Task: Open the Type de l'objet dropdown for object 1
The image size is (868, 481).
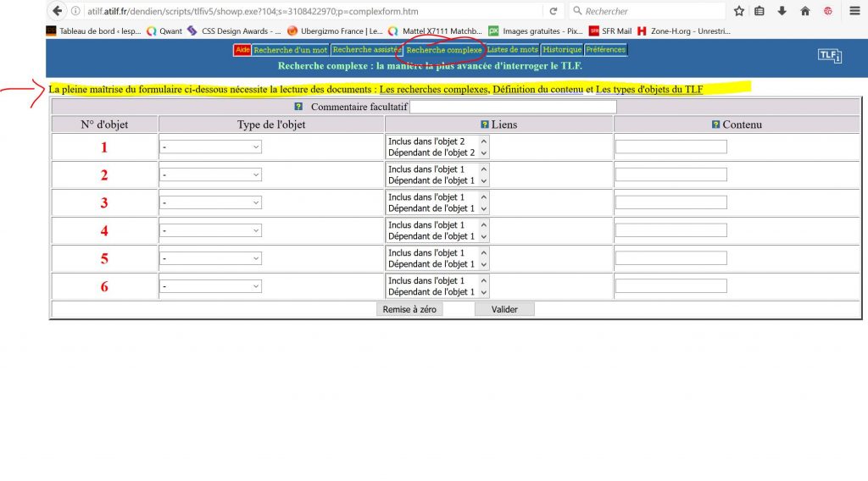Action: pos(210,147)
